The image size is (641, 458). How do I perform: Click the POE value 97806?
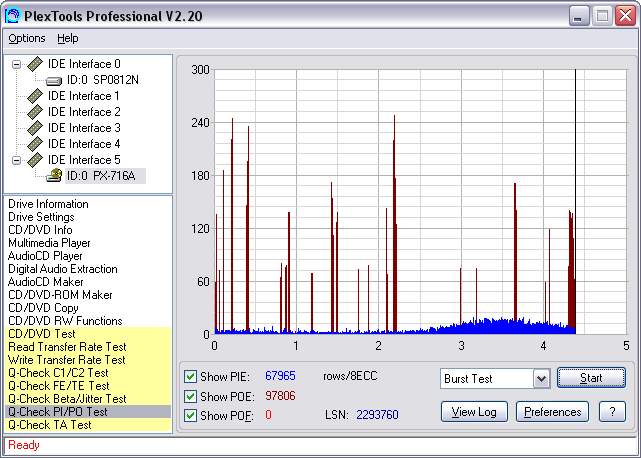[x=280, y=396]
